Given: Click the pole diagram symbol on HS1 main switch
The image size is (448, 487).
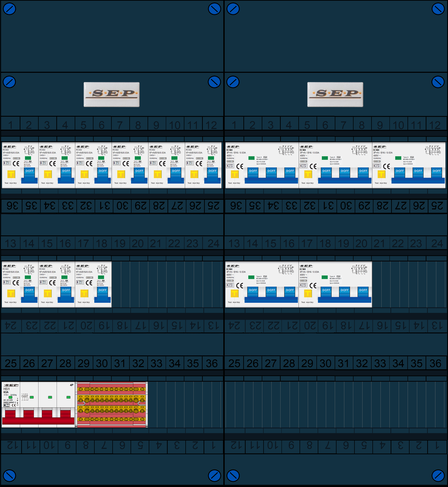Looking at the screenshot, I should [25, 397].
